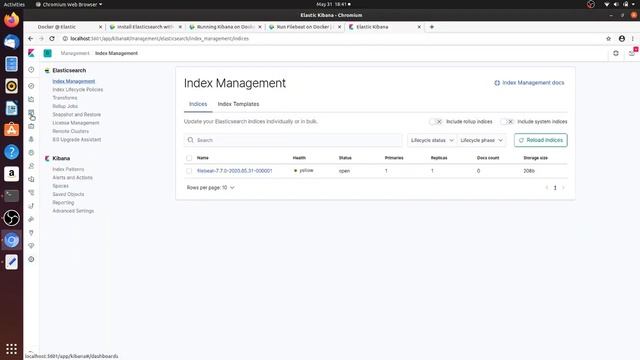Image resolution: width=640 pixels, height=360 pixels.
Task: Click Reload indices button
Action: click(540, 140)
